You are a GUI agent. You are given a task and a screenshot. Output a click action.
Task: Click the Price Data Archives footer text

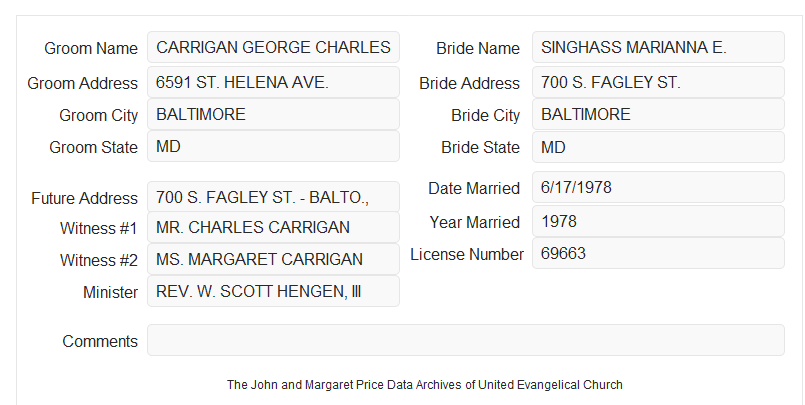(x=425, y=384)
